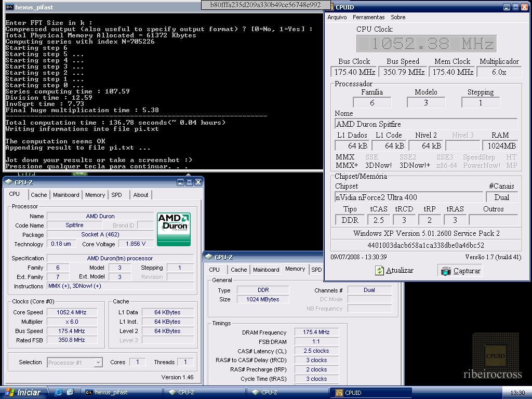Select CPU tab in left CPU-Z window
Viewport: 532px width, 399px height.
click(14, 194)
